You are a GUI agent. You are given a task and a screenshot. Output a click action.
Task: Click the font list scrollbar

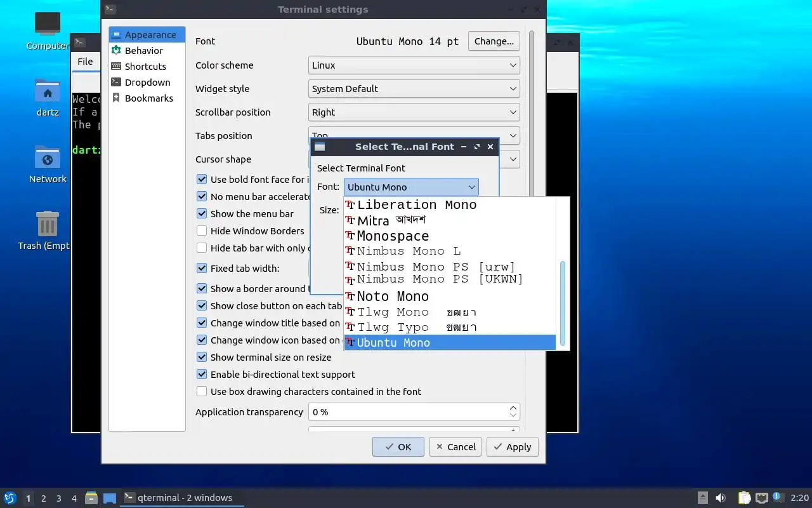(x=562, y=304)
